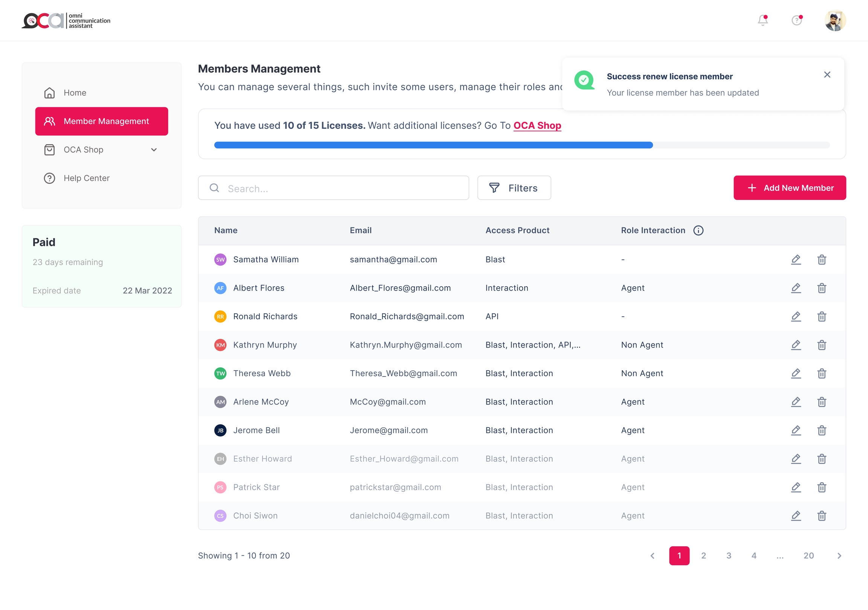Jump to page 3 in pagination

[729, 555]
